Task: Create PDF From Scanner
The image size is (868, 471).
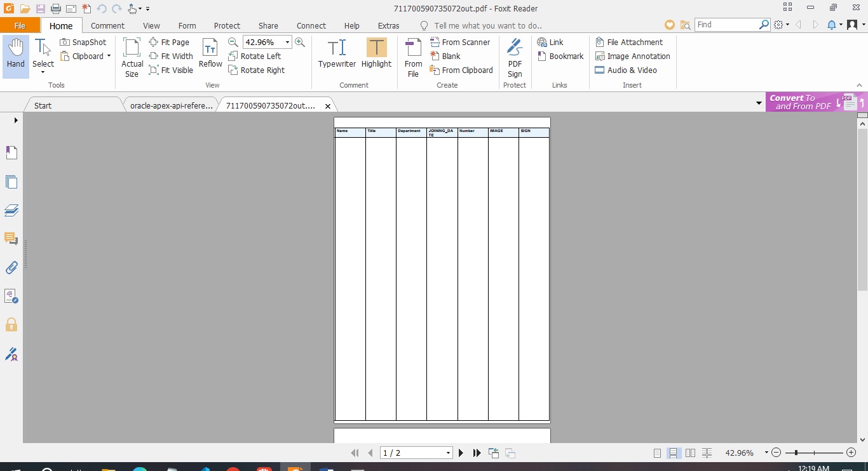Action: tap(460, 43)
